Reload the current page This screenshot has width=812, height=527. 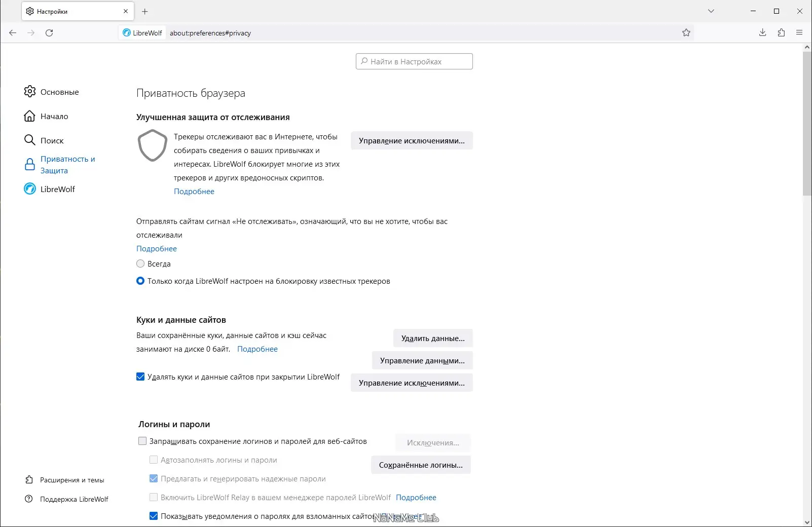[49, 33]
